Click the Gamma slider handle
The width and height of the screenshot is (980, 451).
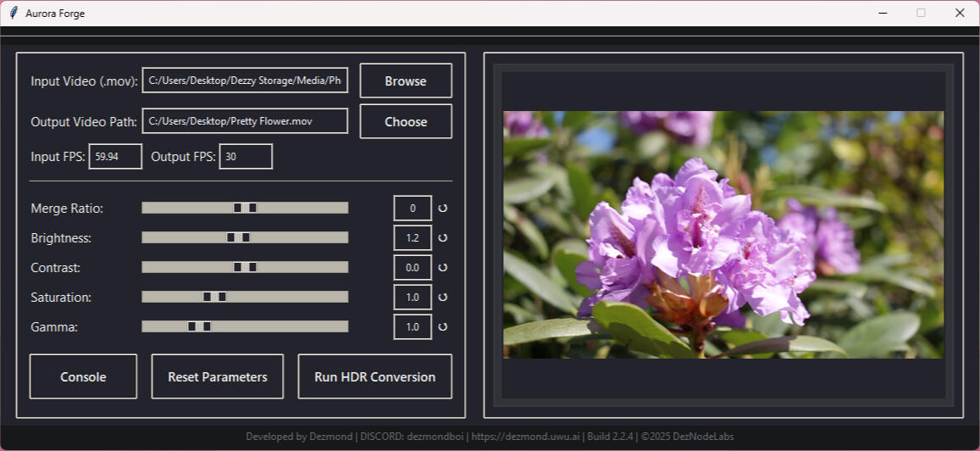[x=199, y=326]
